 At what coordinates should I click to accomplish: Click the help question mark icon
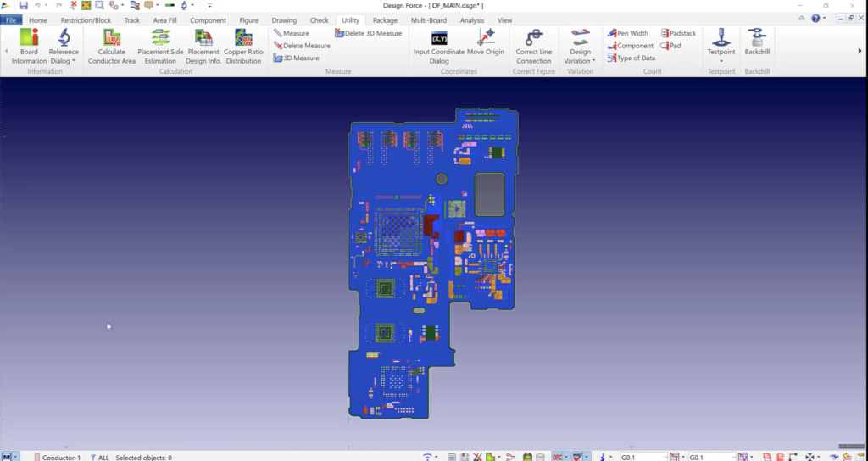[815, 19]
